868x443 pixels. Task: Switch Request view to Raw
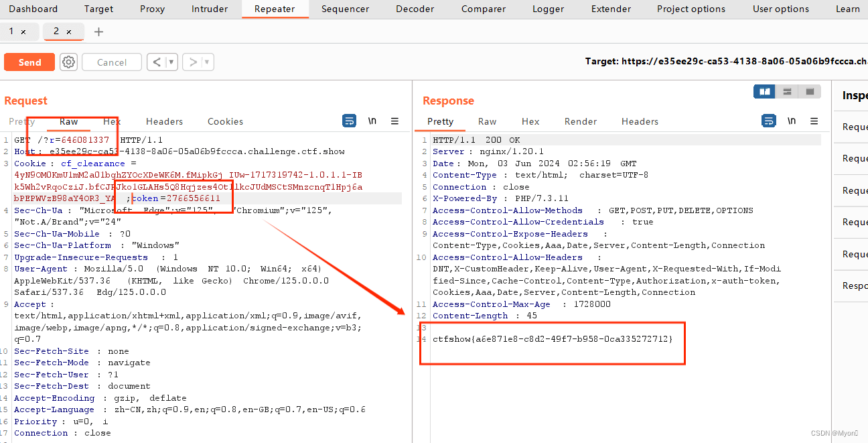[69, 121]
